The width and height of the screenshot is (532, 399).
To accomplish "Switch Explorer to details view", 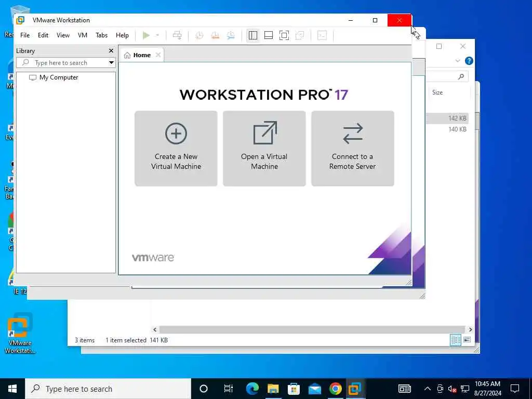I will tap(455, 340).
